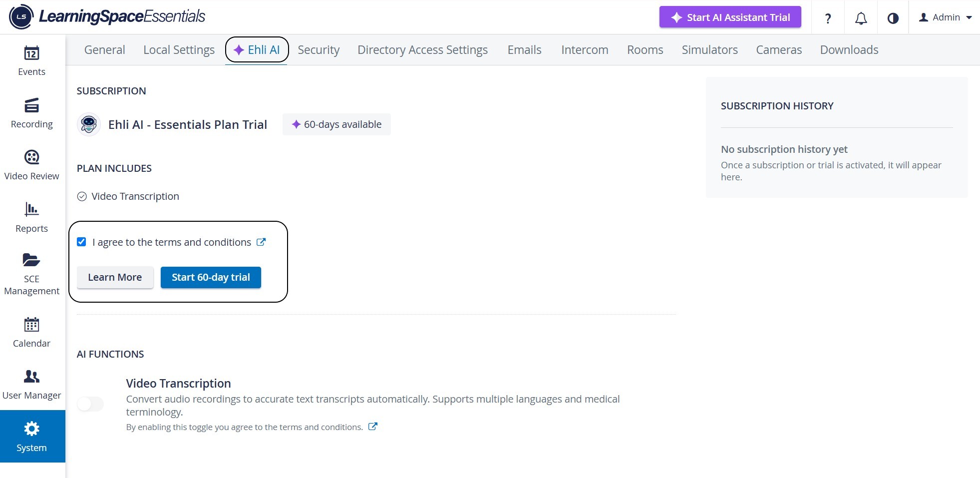This screenshot has height=478, width=980.
Task: Click the LearningSpace Essentials logo
Action: point(107,16)
